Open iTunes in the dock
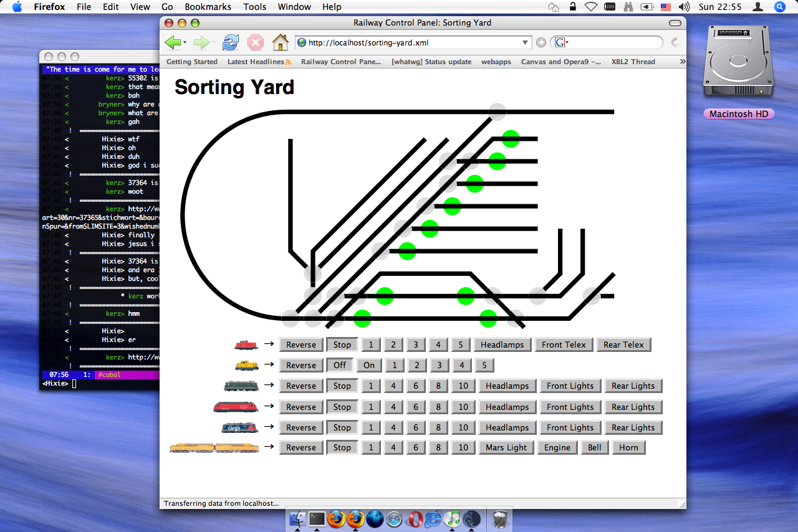Viewport: 798px width, 532px height. 453,519
